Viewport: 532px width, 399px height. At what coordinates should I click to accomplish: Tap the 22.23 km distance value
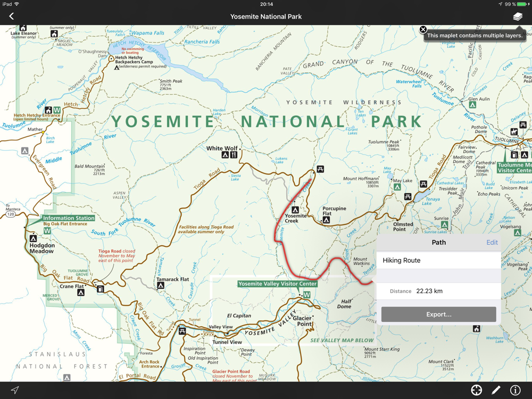tap(429, 291)
